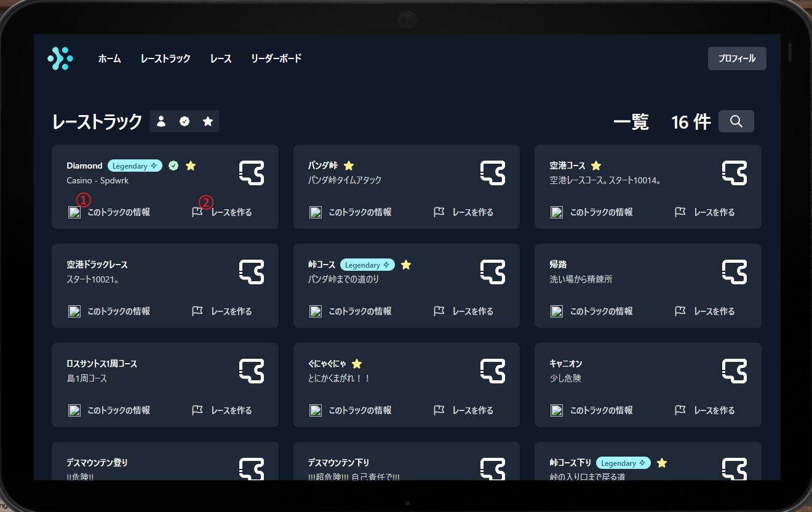
Task: Click the Legendary badge on 峠コース
Action: (367, 265)
